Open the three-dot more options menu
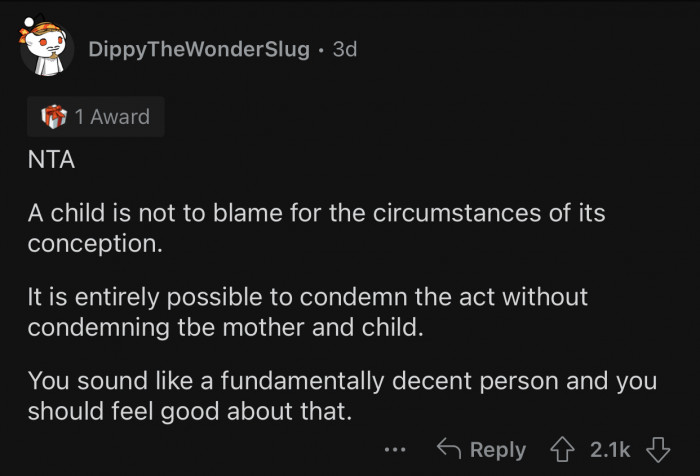 395,449
